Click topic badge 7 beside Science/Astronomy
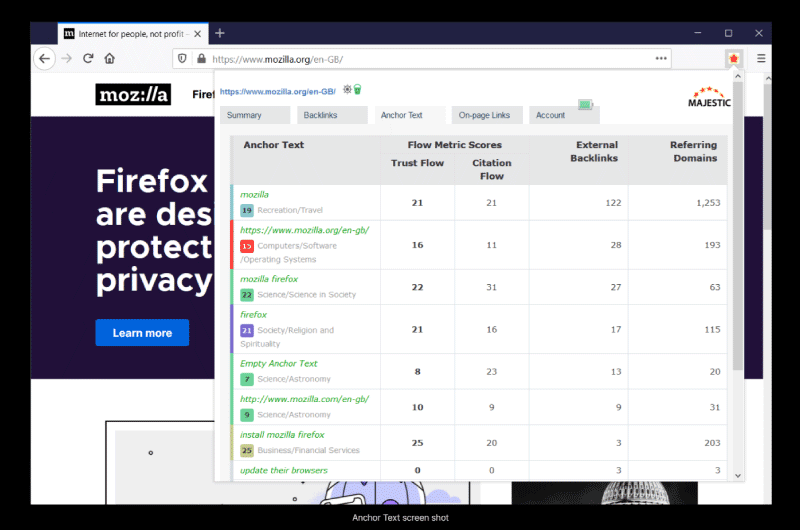The height and width of the screenshot is (530, 800). coord(247,379)
